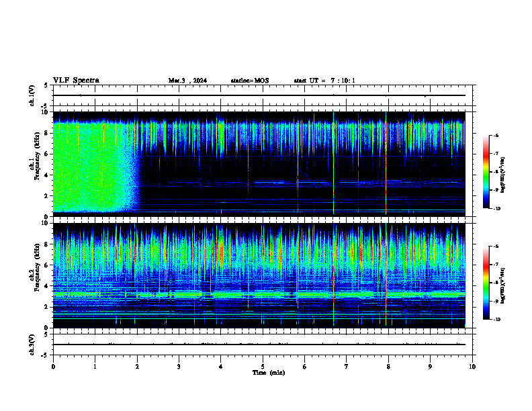Click the "station=MOS" header label
Screen dimensions: 532x411
250,81
